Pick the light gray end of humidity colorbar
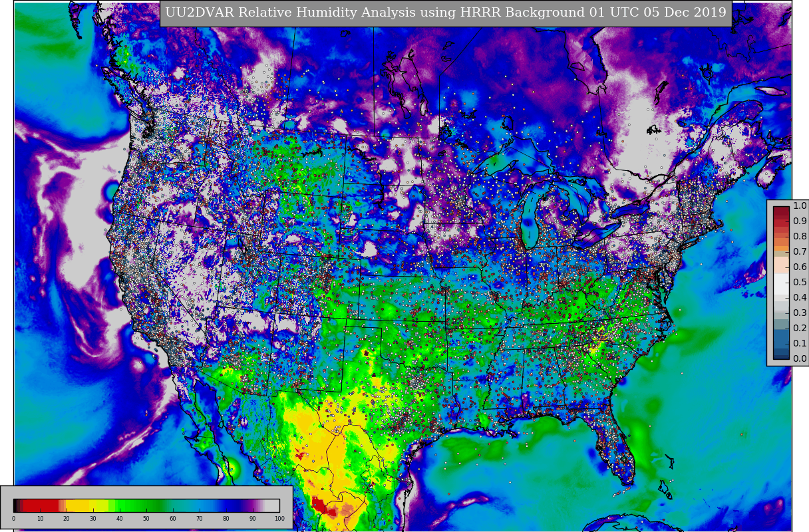The image size is (809, 532). click(x=273, y=505)
